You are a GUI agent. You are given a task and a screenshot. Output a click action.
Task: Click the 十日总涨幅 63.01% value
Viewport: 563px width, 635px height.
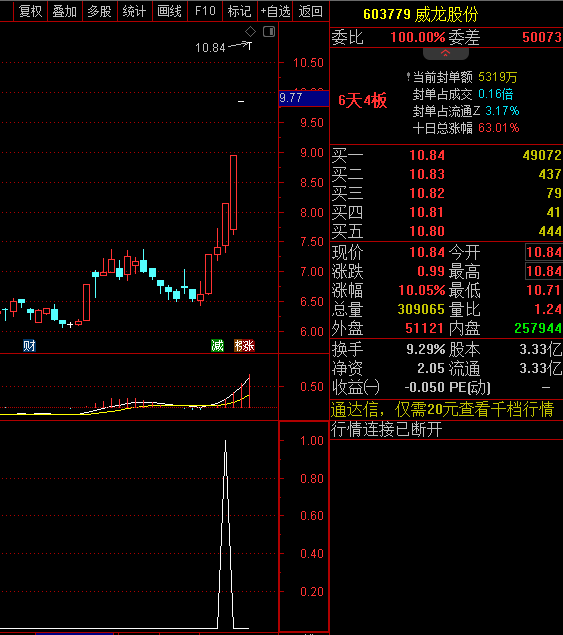499,128
